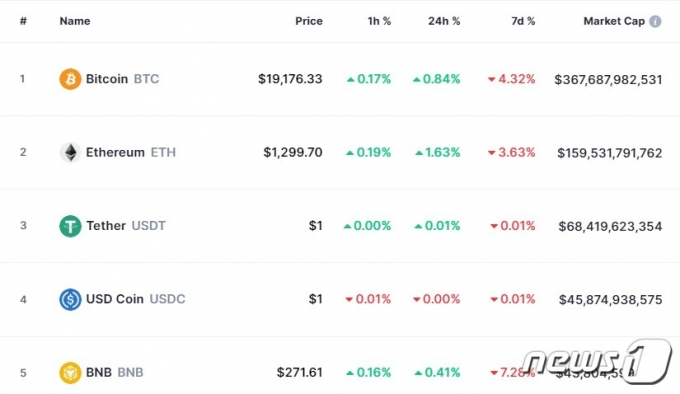The image size is (680, 394).
Task: Click Bitcoin price $19,176.33
Action: click(290, 79)
